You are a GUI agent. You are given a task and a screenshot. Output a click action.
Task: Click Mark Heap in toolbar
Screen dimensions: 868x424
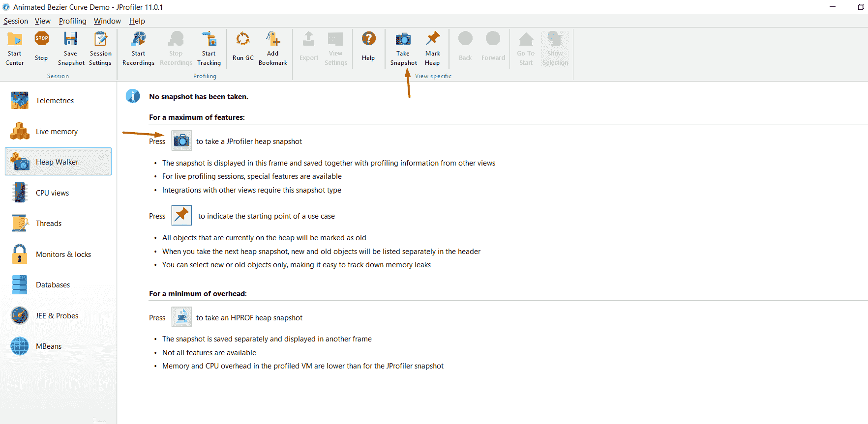click(433, 48)
